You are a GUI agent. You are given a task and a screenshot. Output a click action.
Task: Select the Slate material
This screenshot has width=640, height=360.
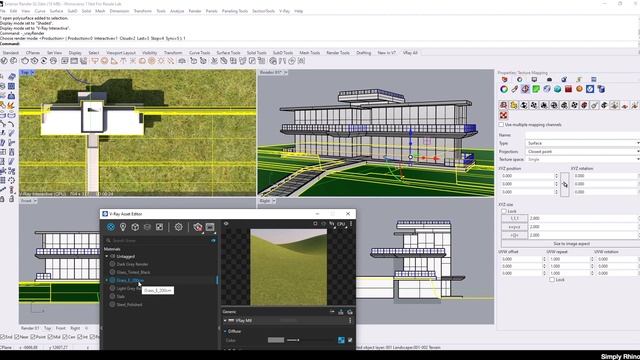point(121,297)
